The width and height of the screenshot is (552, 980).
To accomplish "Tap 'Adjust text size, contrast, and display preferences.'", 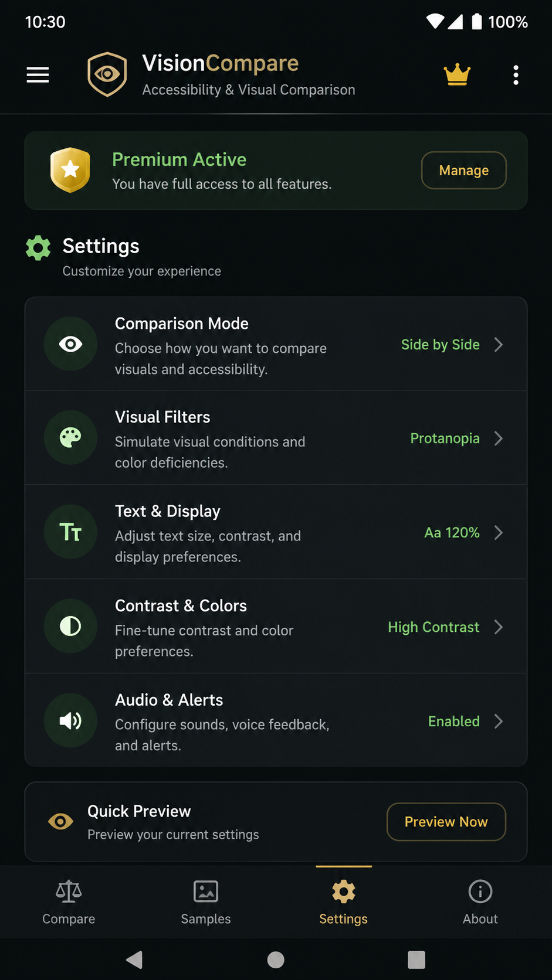I will pyautogui.click(x=208, y=546).
